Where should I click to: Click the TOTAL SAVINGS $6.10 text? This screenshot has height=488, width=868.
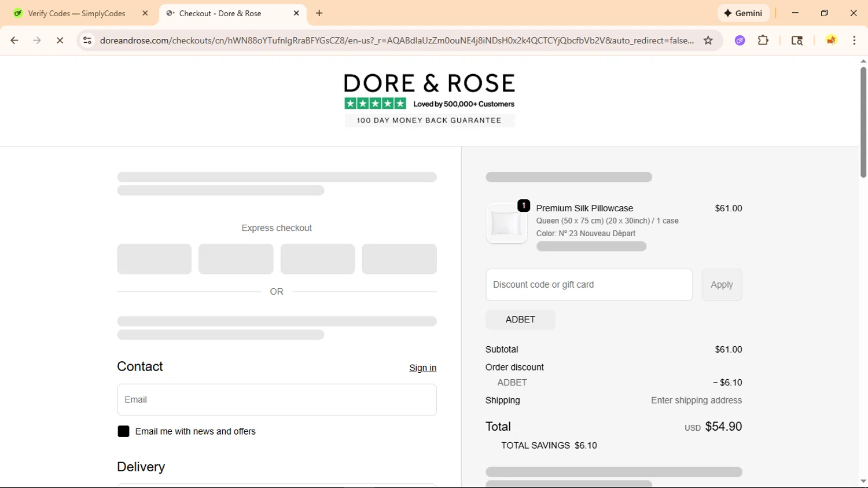[x=549, y=446]
